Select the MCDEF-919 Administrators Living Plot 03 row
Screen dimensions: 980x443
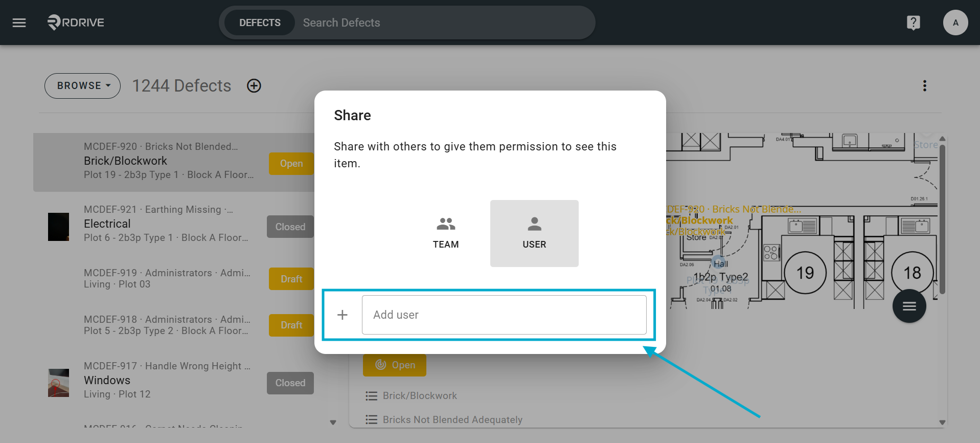pyautogui.click(x=174, y=279)
